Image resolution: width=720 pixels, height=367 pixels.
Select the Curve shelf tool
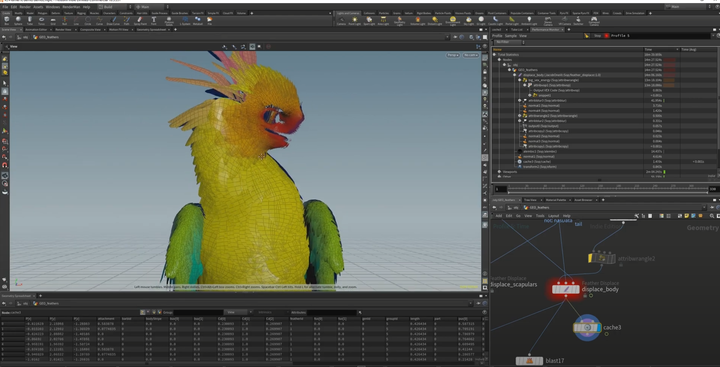(99, 20)
